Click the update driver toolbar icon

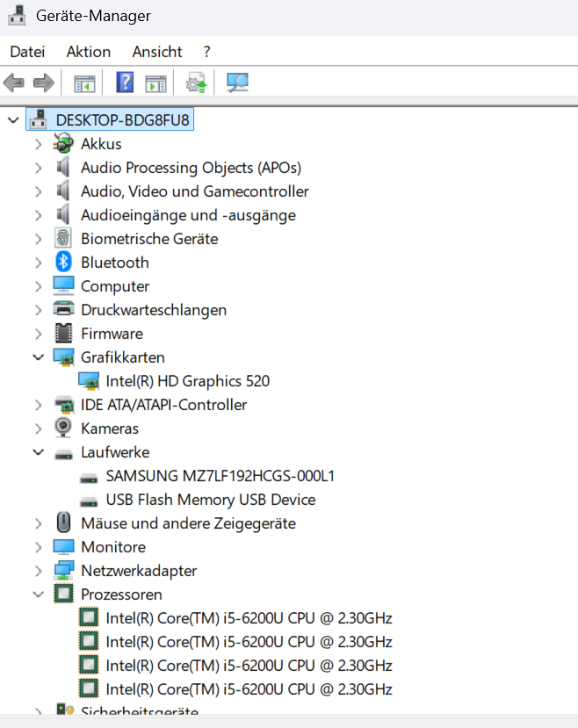point(196,83)
